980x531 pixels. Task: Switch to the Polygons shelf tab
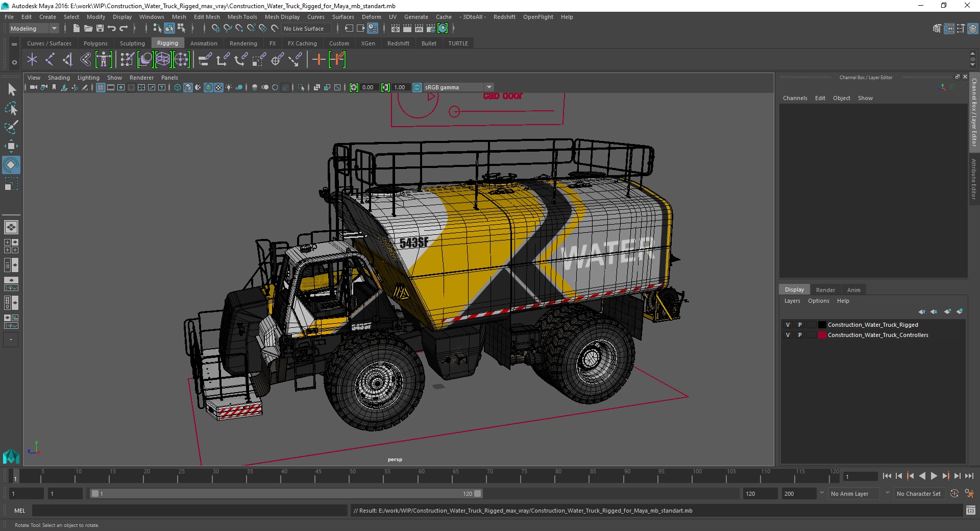click(x=95, y=43)
